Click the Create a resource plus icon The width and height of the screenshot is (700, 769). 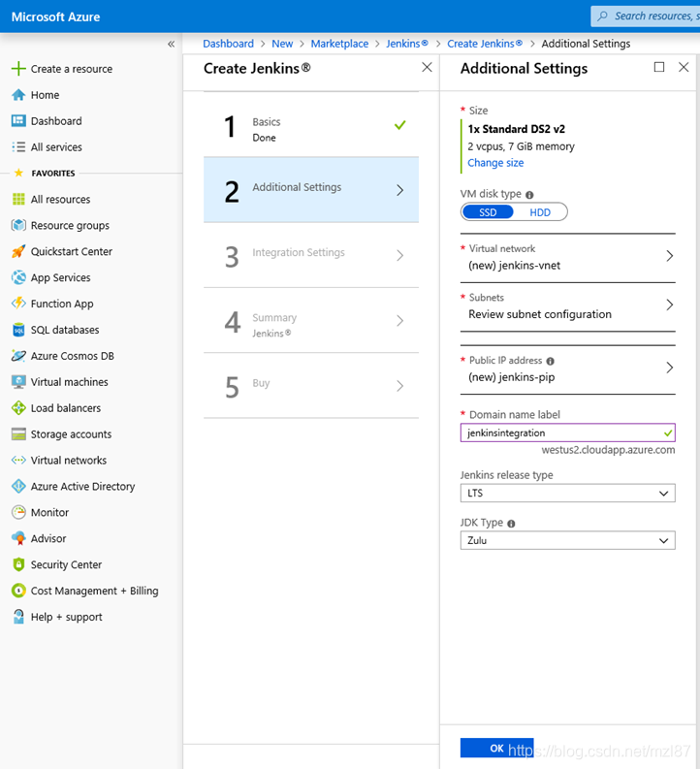click(18, 69)
